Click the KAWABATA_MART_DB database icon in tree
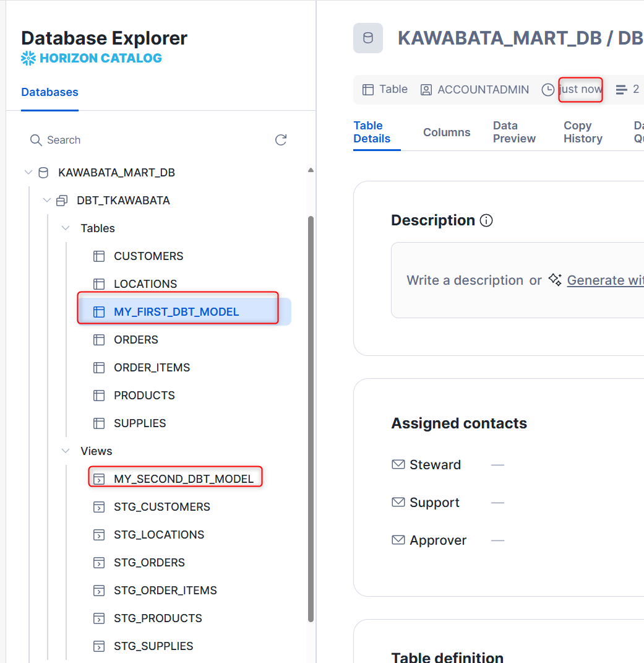 click(43, 173)
